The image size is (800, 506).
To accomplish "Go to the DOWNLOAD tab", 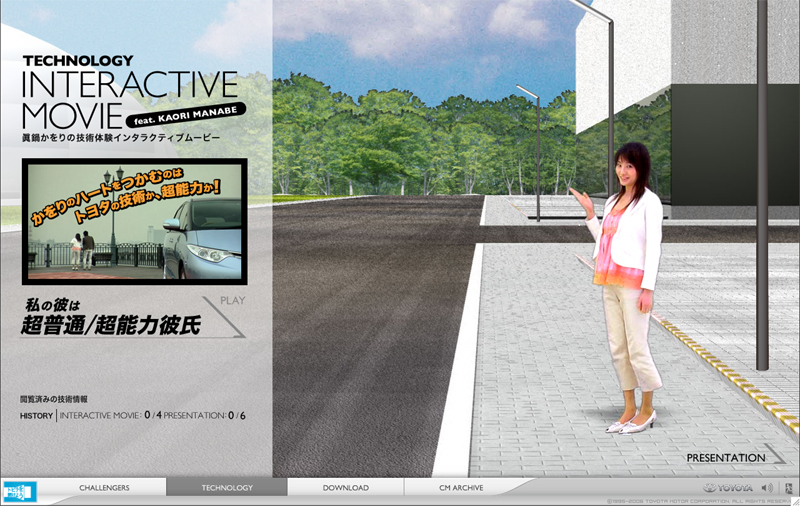I will click(x=345, y=488).
